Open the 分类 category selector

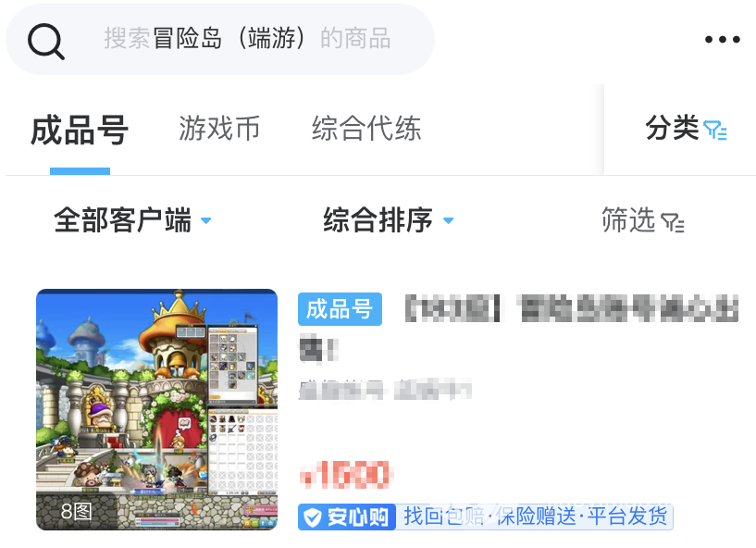pyautogui.click(x=686, y=129)
